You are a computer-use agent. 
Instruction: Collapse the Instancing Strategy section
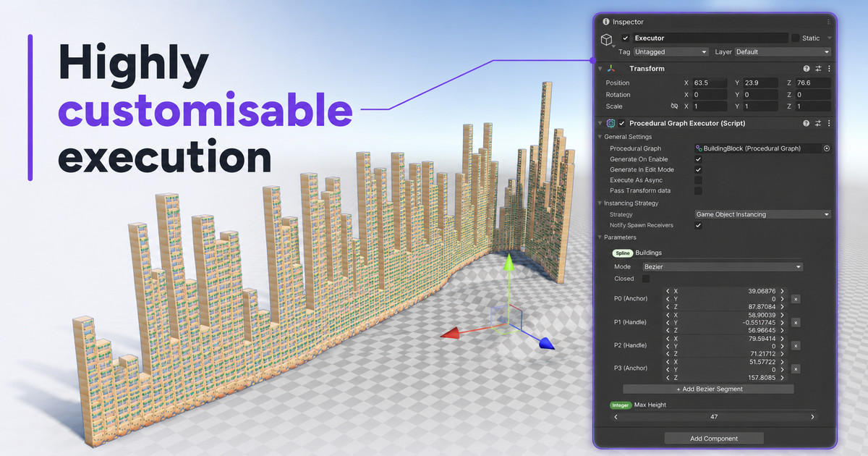(x=600, y=203)
